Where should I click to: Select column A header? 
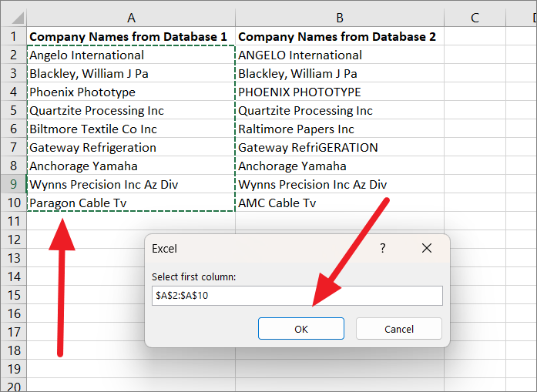tap(131, 18)
